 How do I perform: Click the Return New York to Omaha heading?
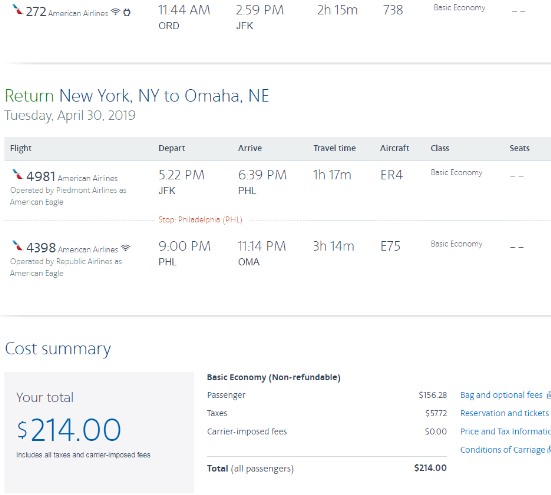137,96
